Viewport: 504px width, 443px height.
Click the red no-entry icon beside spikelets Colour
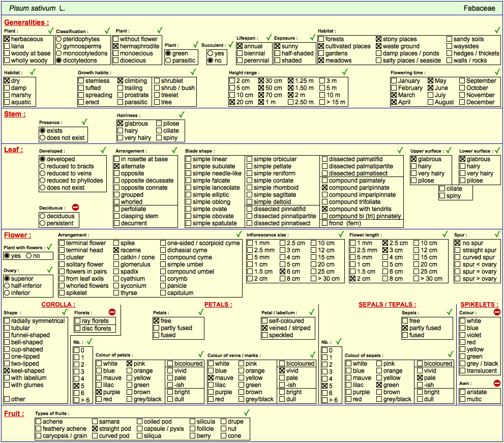point(497,312)
